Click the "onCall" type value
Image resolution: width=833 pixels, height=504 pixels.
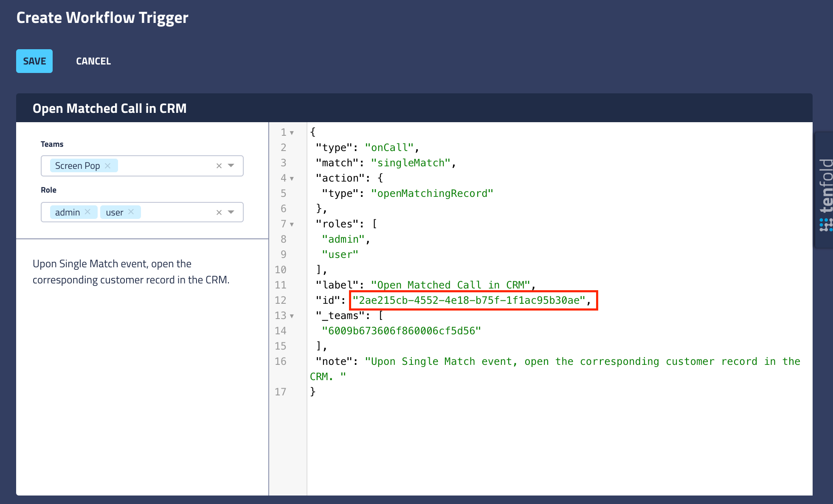(389, 148)
